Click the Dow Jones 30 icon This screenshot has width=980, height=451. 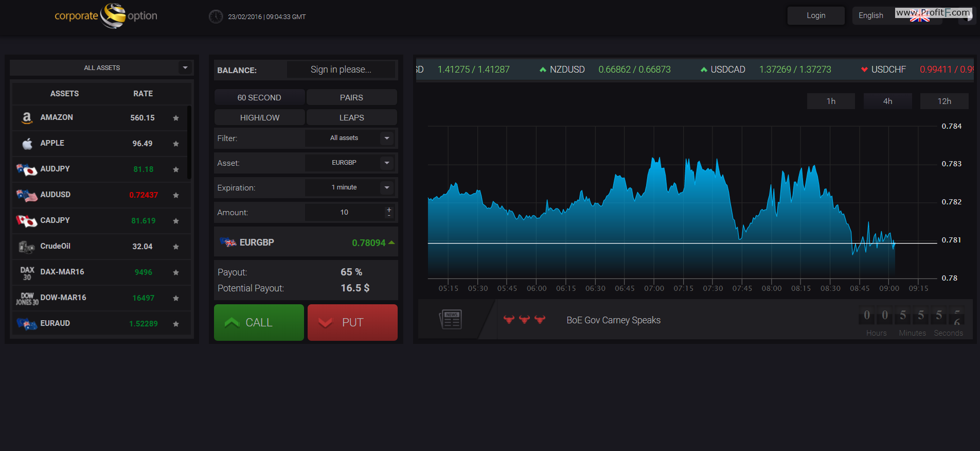point(27,299)
